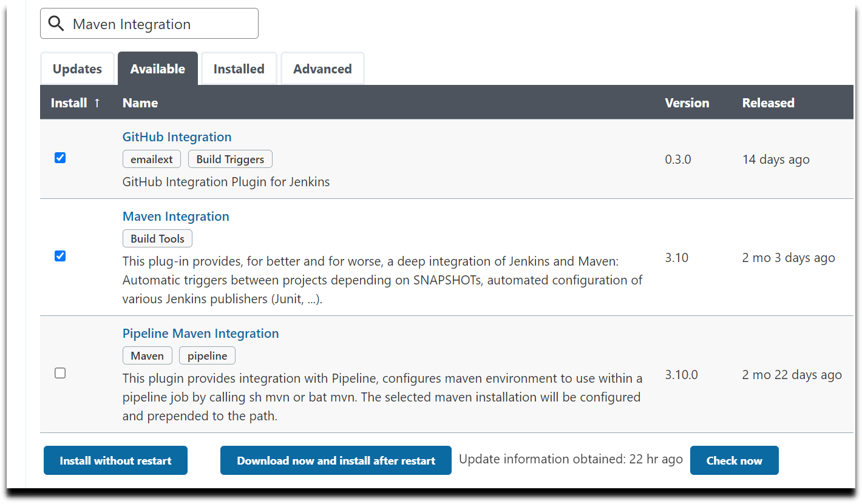Screen dimensions: 862x504
Task: Click Download now and install after restart
Action: tap(336, 460)
